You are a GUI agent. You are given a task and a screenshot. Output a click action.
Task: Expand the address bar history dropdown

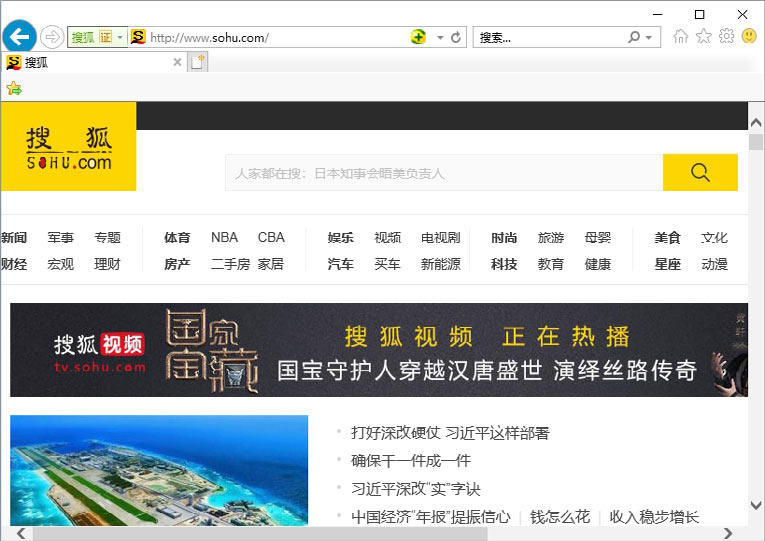click(x=440, y=38)
